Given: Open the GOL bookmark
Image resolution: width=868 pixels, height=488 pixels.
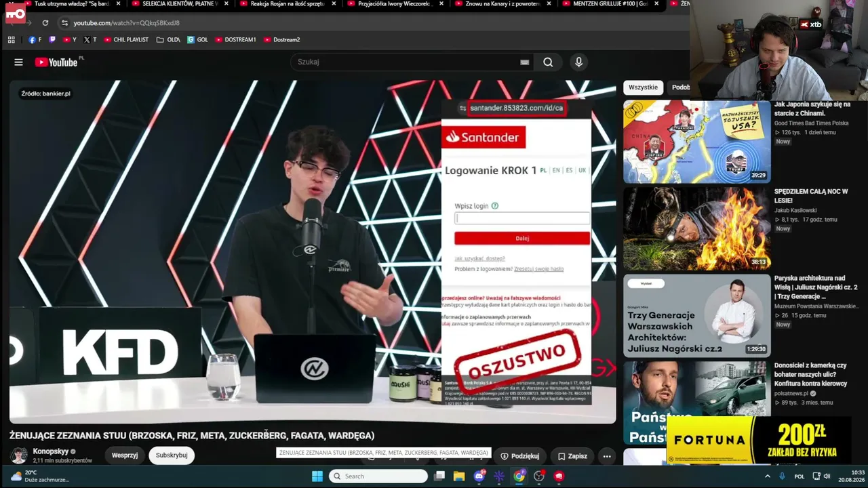Looking at the screenshot, I should [198, 40].
